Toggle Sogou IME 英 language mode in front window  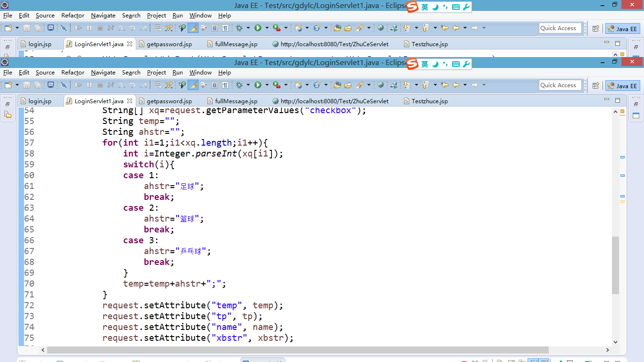point(425,64)
